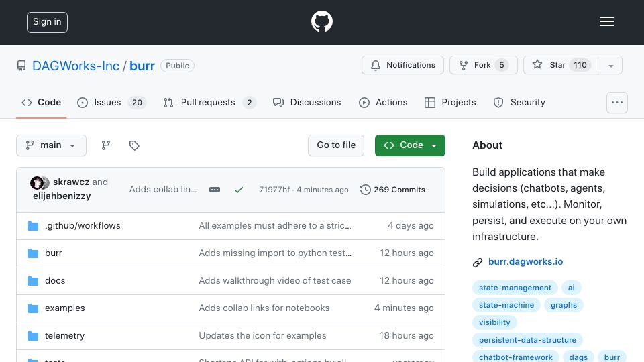Open the examples folder

point(65,308)
